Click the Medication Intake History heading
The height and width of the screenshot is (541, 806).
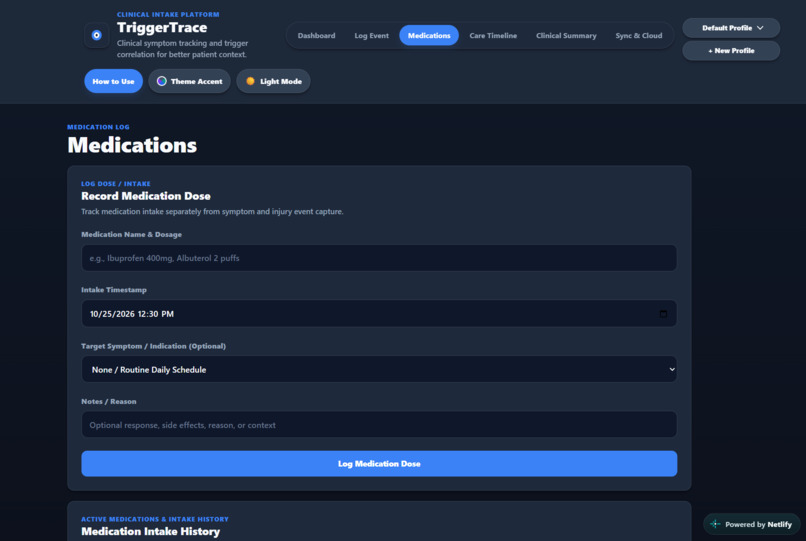tap(150, 531)
